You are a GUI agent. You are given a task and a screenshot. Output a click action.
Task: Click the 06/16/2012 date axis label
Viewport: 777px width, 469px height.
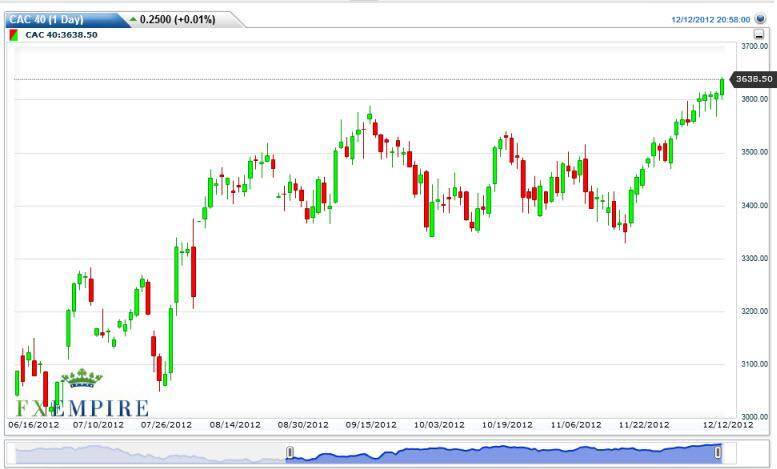click(34, 425)
